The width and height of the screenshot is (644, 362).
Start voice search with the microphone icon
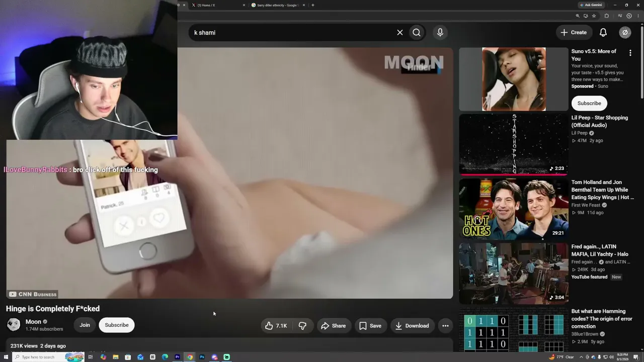(x=440, y=33)
